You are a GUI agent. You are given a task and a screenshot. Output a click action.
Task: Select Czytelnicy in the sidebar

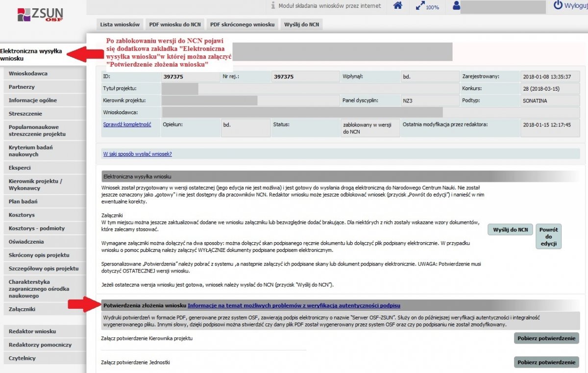[45, 358]
